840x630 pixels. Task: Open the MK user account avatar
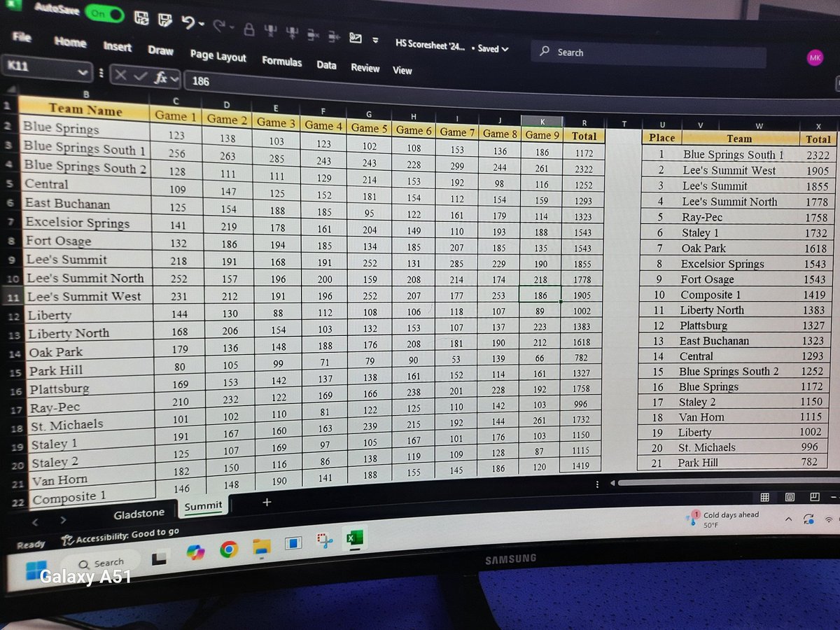[815, 58]
